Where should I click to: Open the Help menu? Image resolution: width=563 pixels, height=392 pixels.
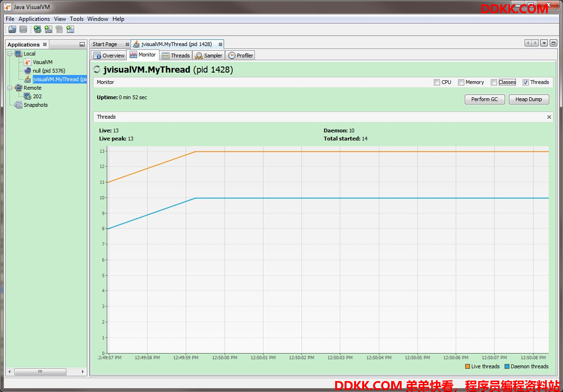coord(118,19)
